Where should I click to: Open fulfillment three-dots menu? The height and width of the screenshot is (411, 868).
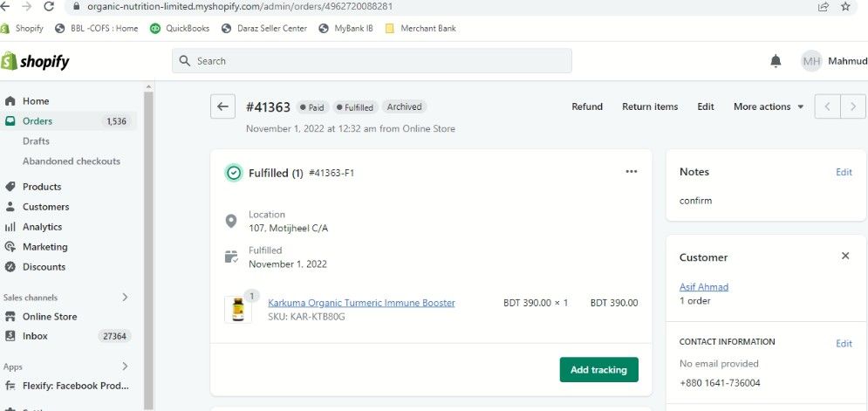pyautogui.click(x=631, y=171)
